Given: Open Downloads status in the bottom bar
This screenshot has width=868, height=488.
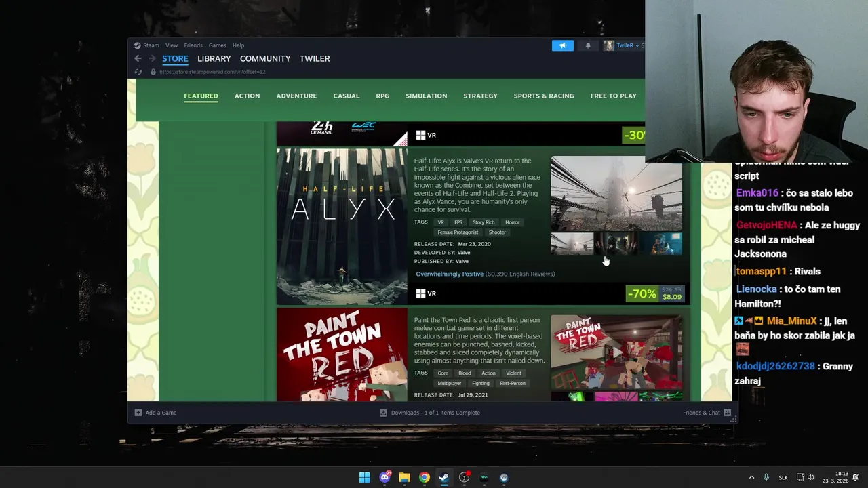Looking at the screenshot, I should point(430,413).
